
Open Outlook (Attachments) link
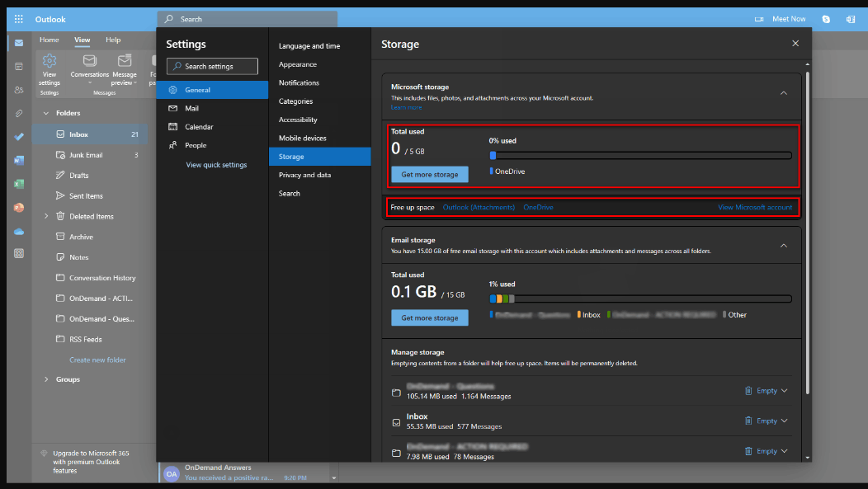(479, 208)
